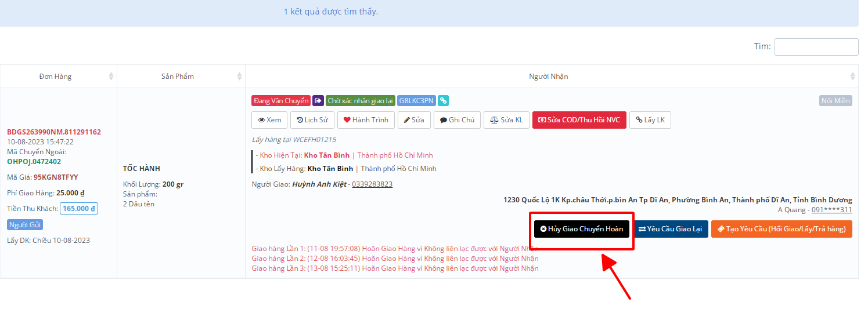Click the Nội Miền badge
Image resolution: width=868 pixels, height=309 pixels.
pos(835,101)
